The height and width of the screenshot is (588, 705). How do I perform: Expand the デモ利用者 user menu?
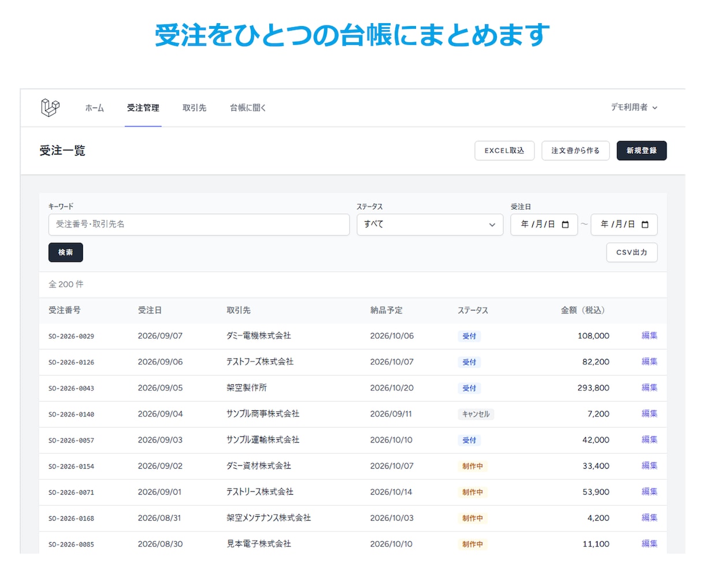[634, 108]
